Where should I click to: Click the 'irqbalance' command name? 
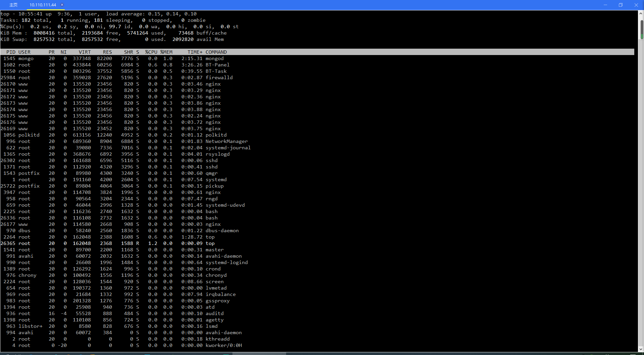coord(221,294)
